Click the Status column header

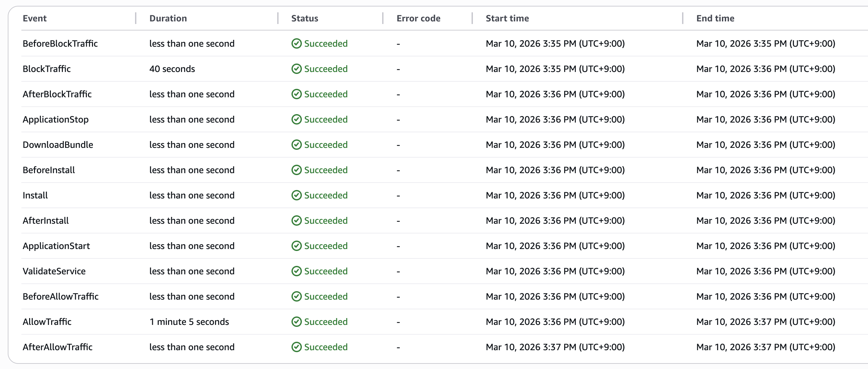coord(304,18)
